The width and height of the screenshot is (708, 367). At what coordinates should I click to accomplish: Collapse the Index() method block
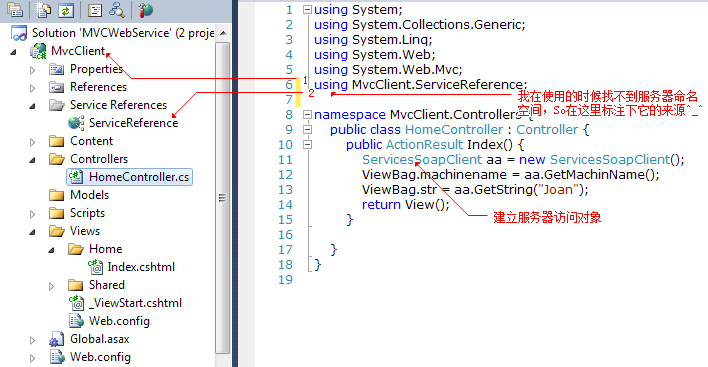pos(307,144)
